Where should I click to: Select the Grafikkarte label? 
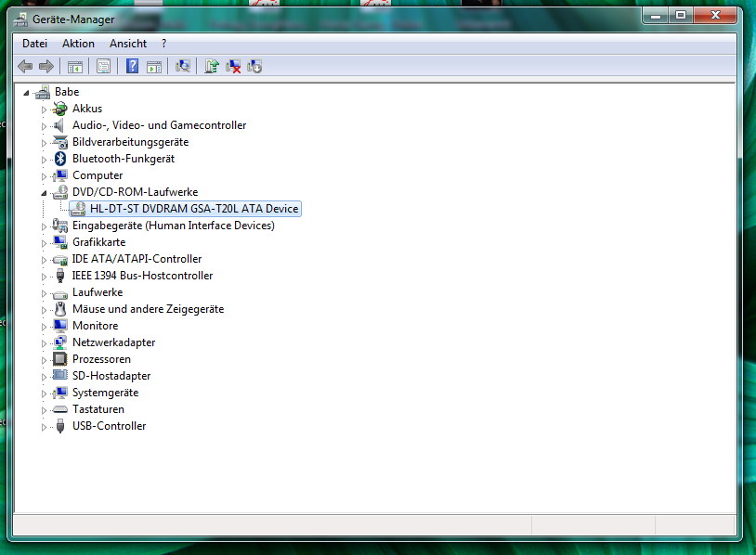point(98,242)
